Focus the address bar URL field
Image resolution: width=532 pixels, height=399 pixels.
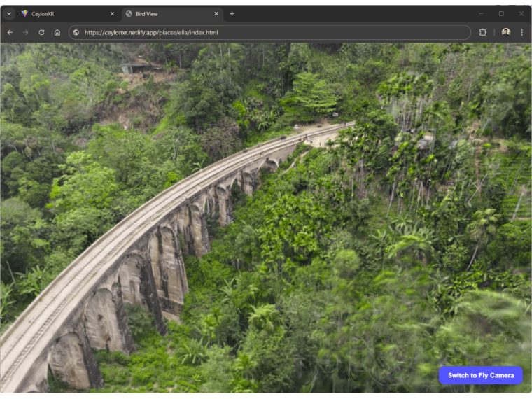(273, 32)
